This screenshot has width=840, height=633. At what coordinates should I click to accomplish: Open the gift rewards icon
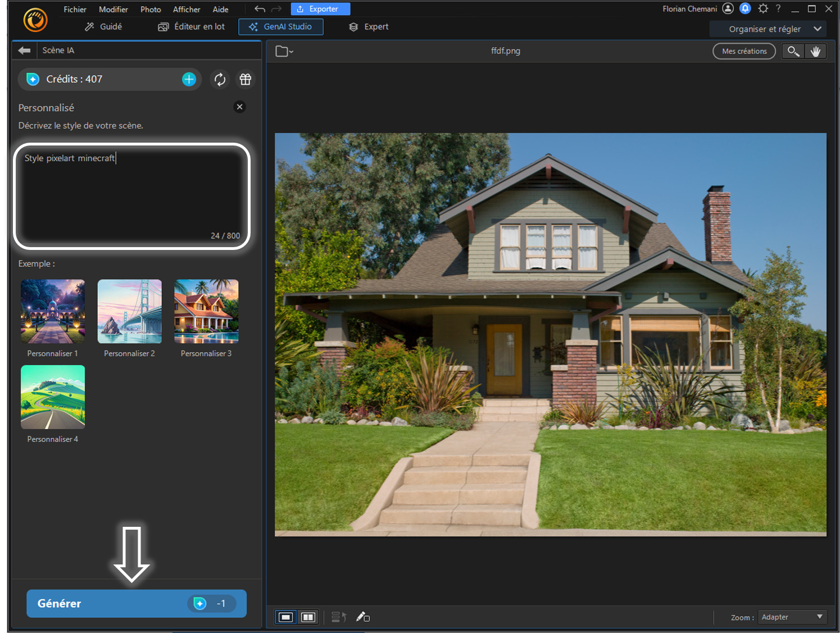(246, 79)
